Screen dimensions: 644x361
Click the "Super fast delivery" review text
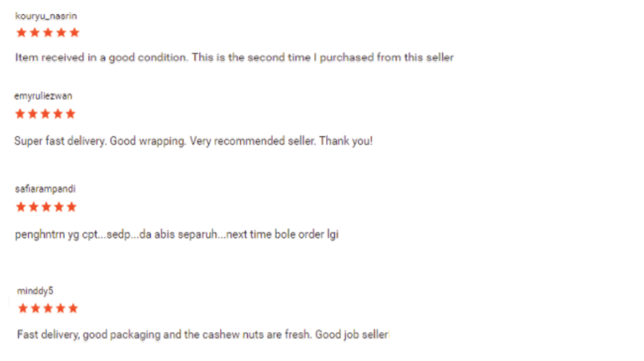coord(193,141)
